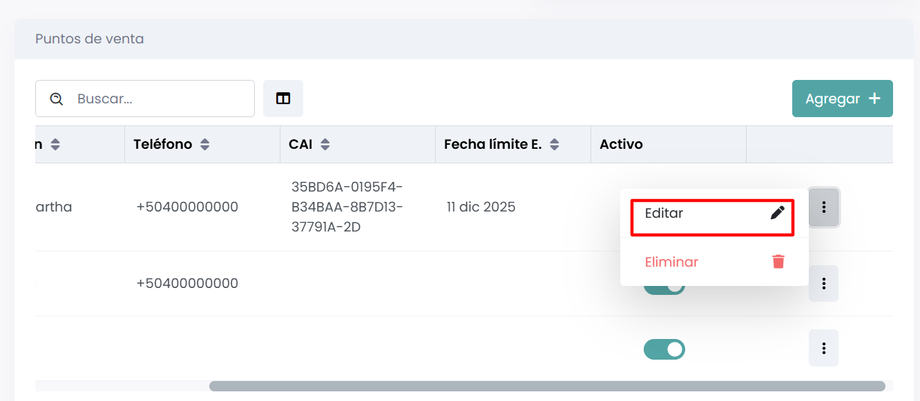Click the first row's CAI code
The width and height of the screenshot is (920, 401).
pyautogui.click(x=346, y=207)
